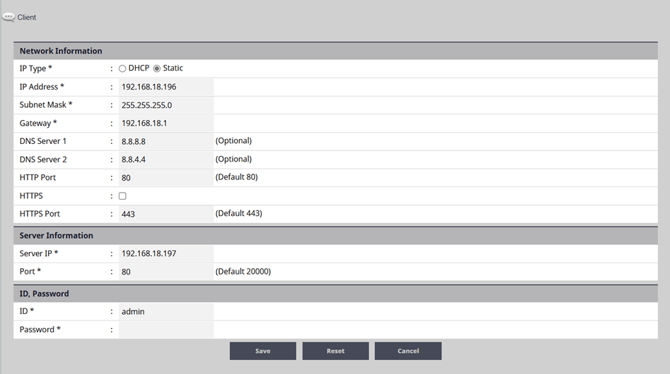Image resolution: width=670 pixels, height=374 pixels.
Task: Click the Server Information section header
Action: [x=335, y=236]
